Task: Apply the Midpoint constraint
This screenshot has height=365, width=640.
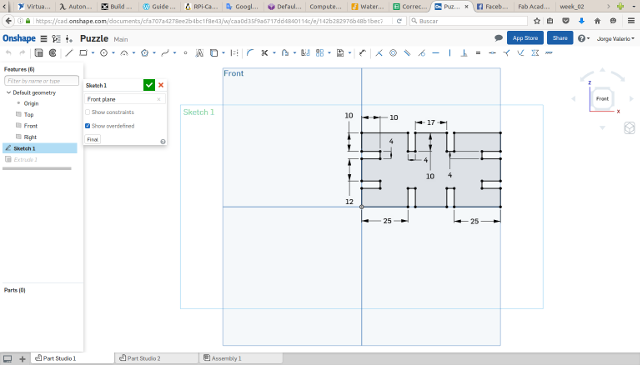Action: click(492, 53)
